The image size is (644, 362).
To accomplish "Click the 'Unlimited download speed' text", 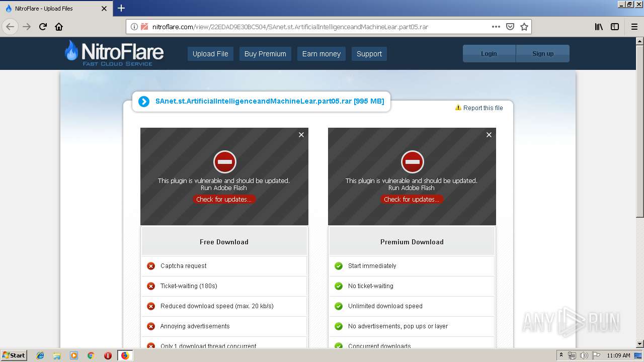I will tap(385, 306).
